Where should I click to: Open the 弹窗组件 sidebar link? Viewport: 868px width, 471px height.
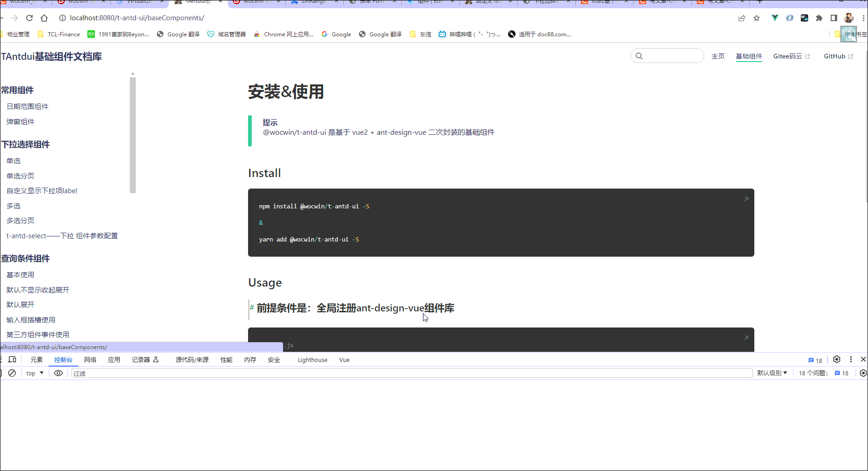[20, 121]
